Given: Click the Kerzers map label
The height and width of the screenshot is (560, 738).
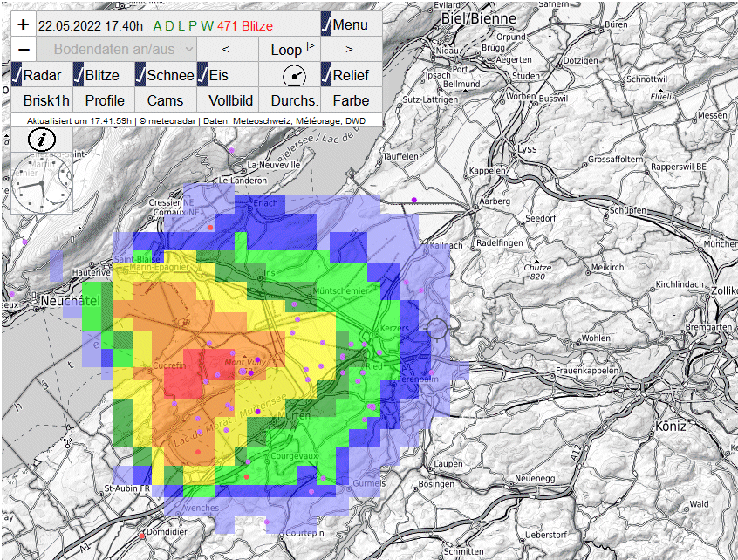Looking at the screenshot, I should click(x=394, y=328).
